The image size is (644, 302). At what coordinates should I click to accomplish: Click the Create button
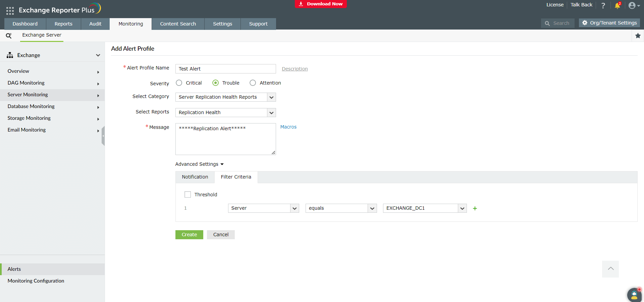tap(189, 235)
